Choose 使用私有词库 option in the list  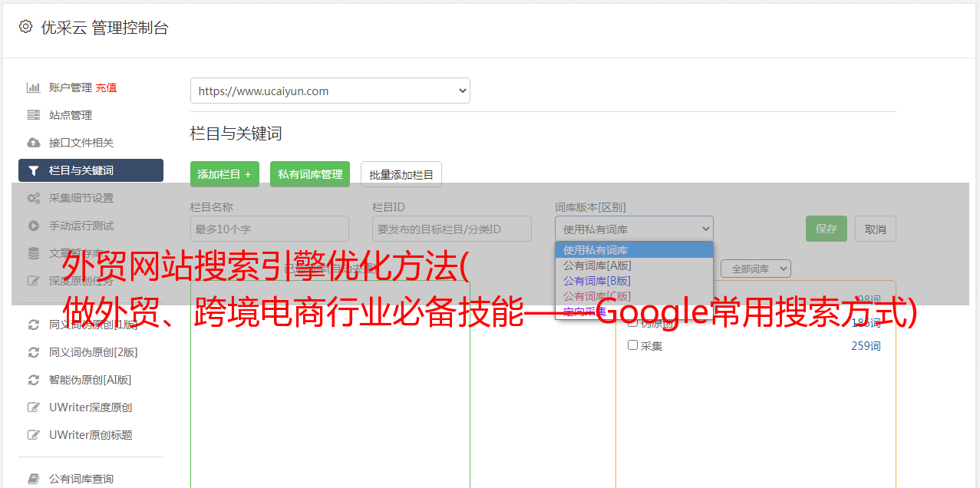coord(634,250)
